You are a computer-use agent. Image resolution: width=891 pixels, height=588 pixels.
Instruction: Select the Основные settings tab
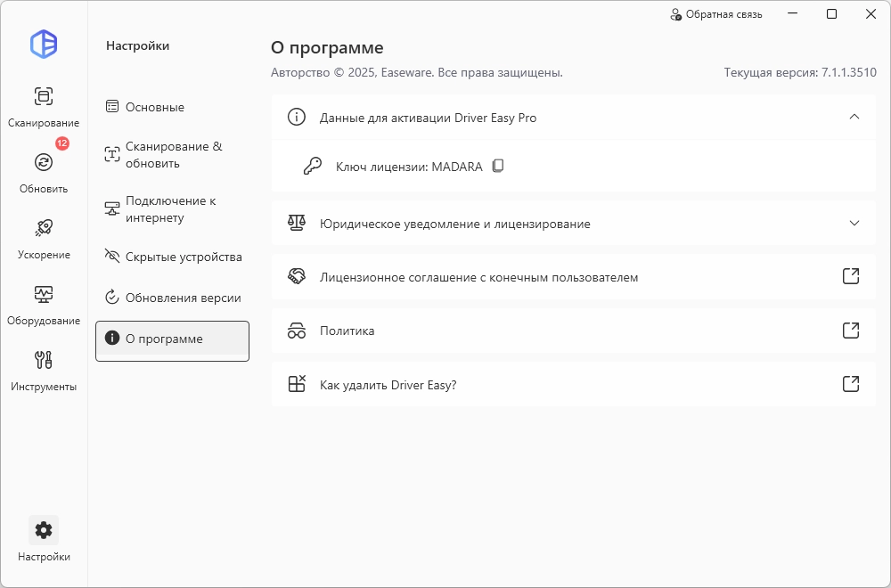155,107
